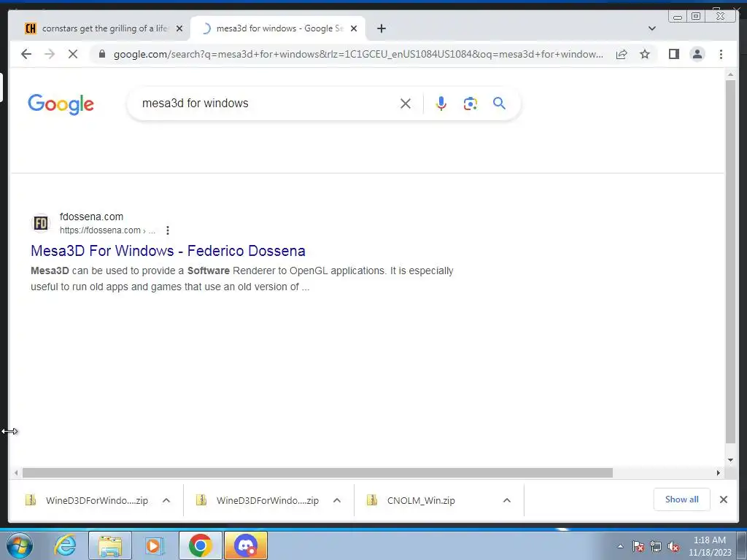The width and height of the screenshot is (747, 560).
Task: Click the horizontal scrollbar thumb
Action: pyautogui.click(x=317, y=472)
